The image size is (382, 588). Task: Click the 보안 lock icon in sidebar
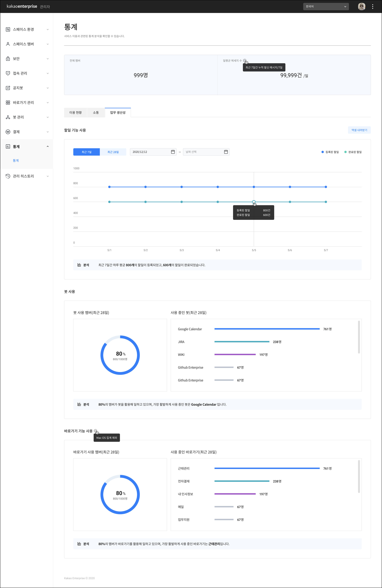tap(8, 59)
